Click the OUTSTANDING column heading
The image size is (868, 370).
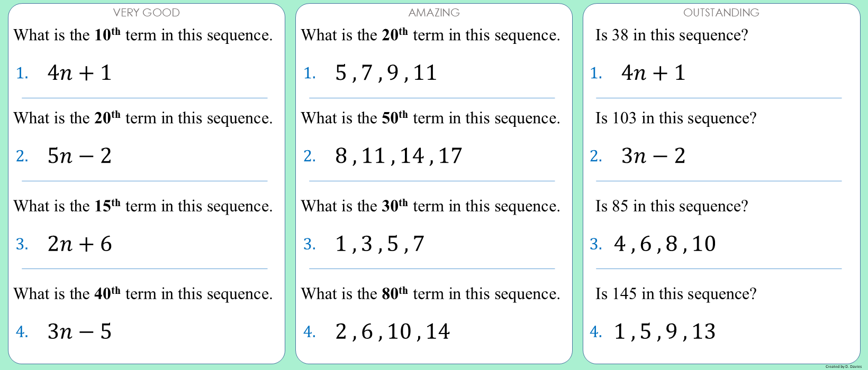(x=721, y=13)
